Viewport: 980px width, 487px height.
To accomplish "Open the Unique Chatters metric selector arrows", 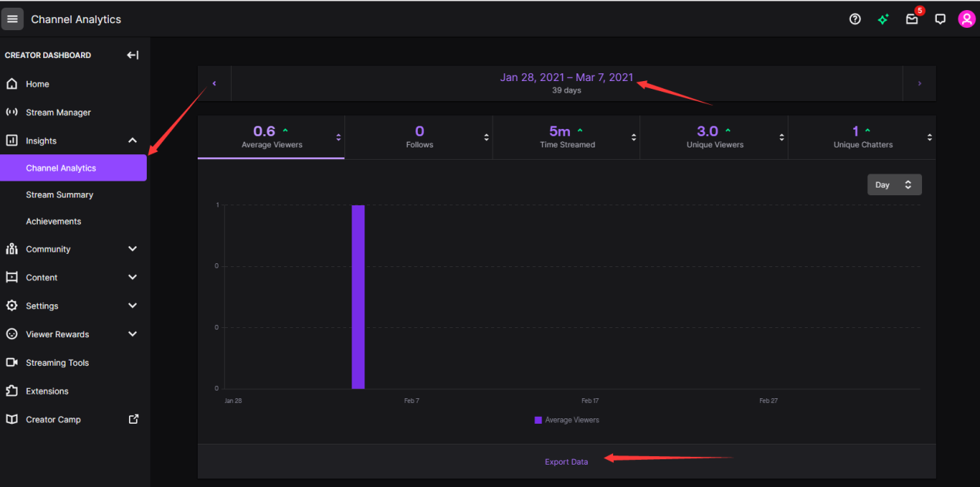I will point(929,137).
